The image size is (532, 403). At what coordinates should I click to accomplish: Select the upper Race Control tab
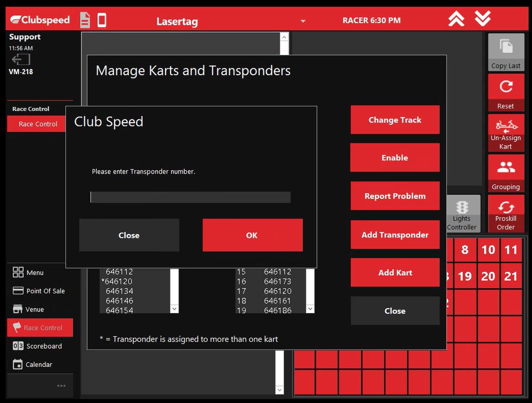(36, 124)
